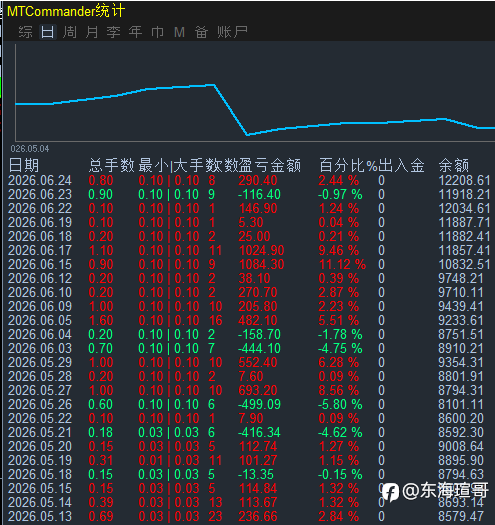Select the 2026.05.19 date cell

click(40, 460)
